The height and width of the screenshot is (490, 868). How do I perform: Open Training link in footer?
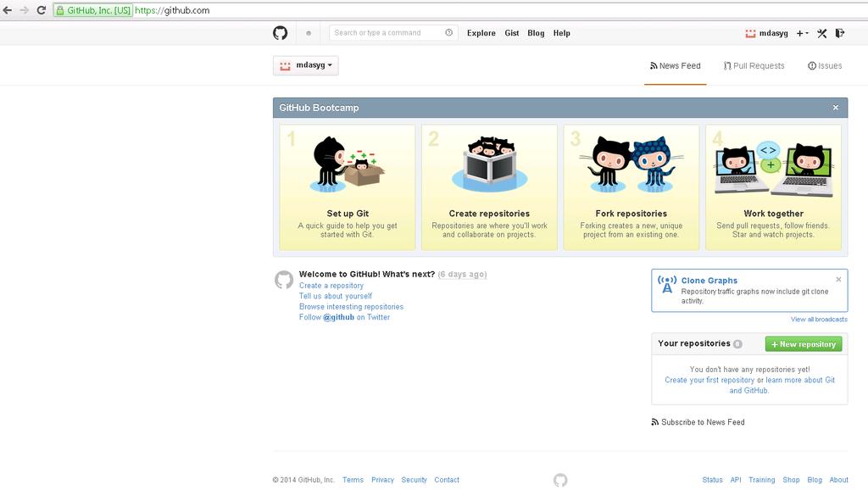[x=762, y=480]
